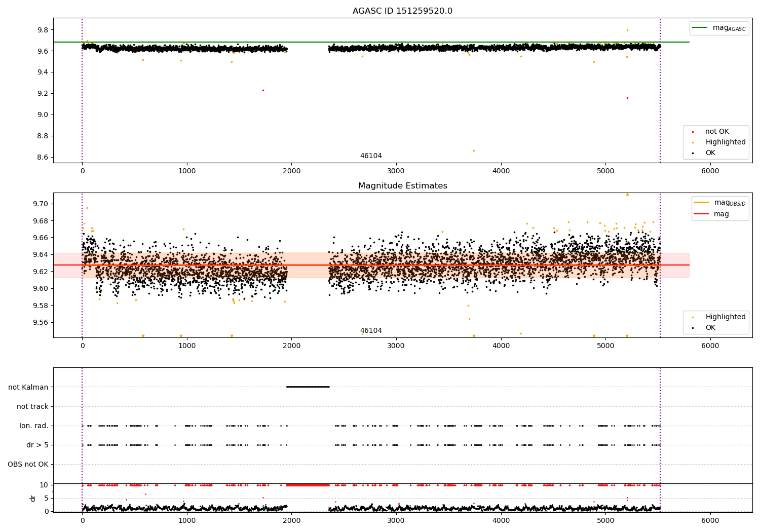The width and height of the screenshot is (760, 532).
Task: Click the plot title 'AGASC ID 151259520.0'
Action: (402, 11)
